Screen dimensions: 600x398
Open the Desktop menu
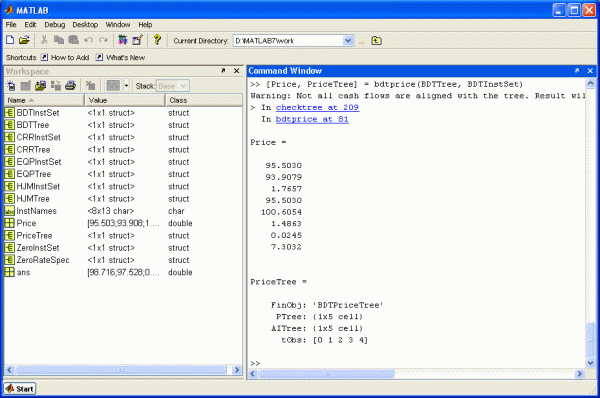tap(85, 25)
